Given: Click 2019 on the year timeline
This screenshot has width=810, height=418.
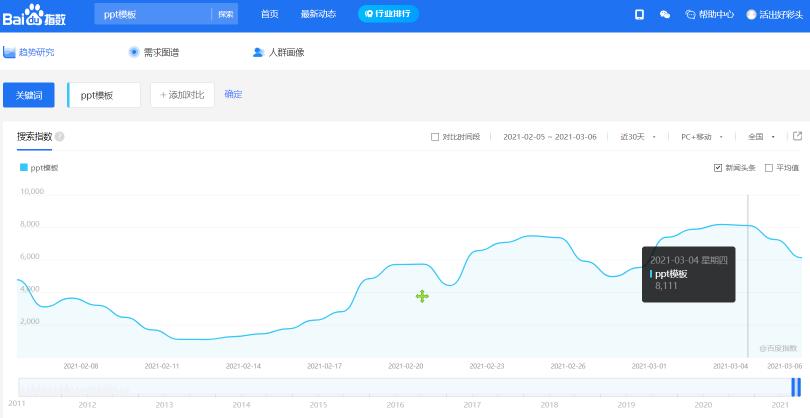Looking at the screenshot, I should (626, 405).
